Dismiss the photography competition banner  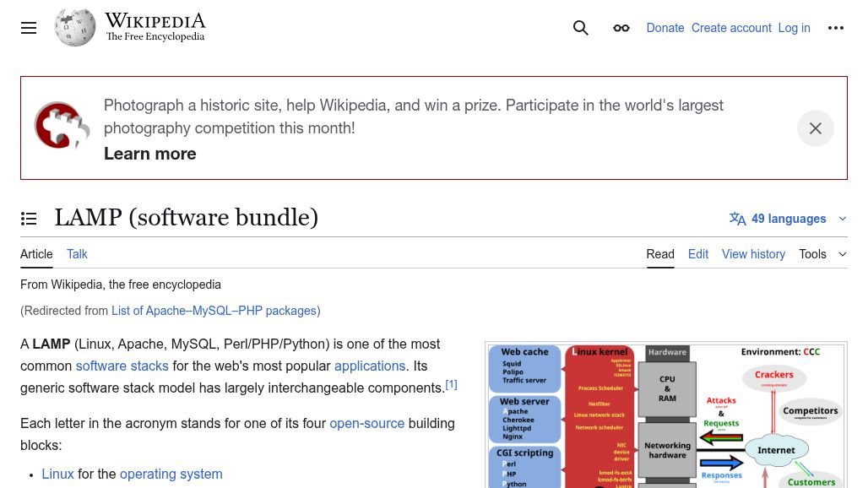coord(816,127)
